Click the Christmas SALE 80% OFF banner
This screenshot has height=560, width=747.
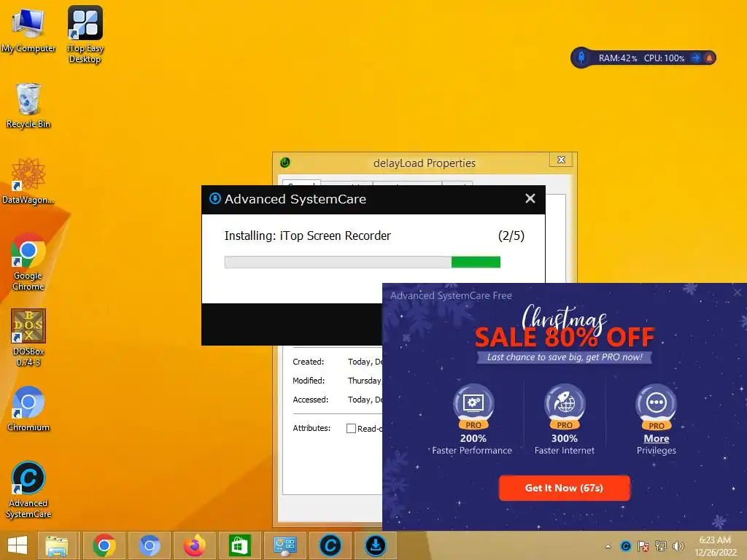tap(565, 327)
